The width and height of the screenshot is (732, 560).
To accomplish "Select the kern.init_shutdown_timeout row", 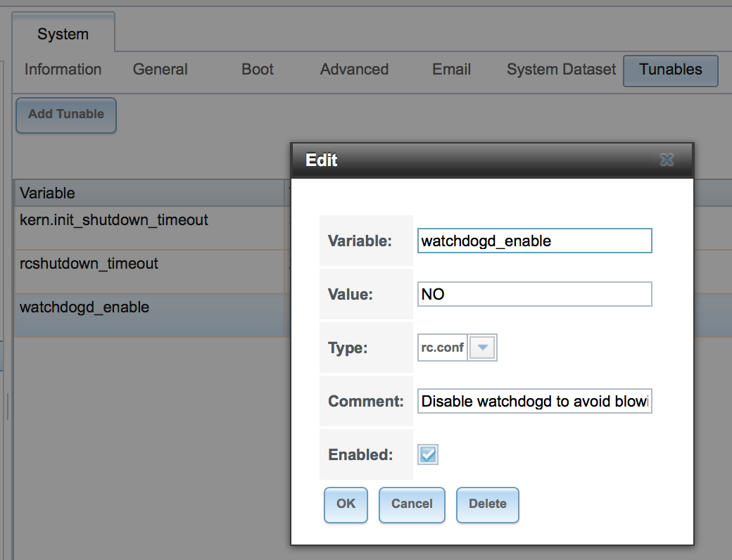I will [x=149, y=228].
